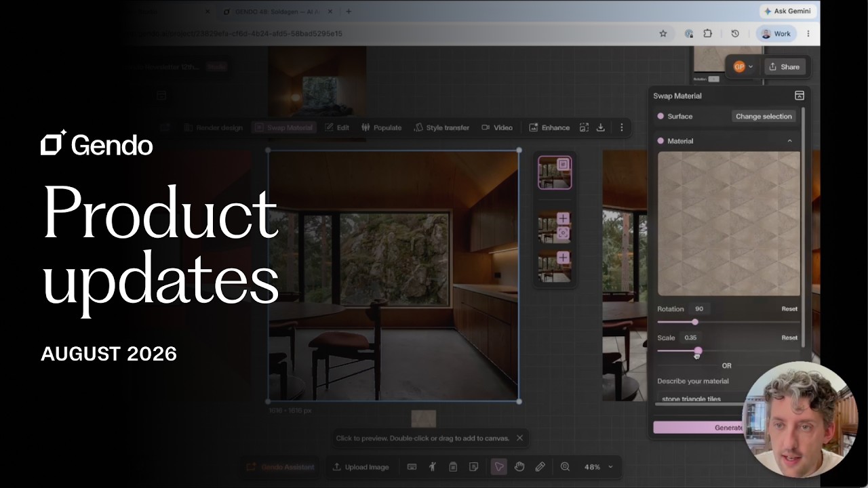
Task: Click the Change selection button
Action: tap(764, 117)
